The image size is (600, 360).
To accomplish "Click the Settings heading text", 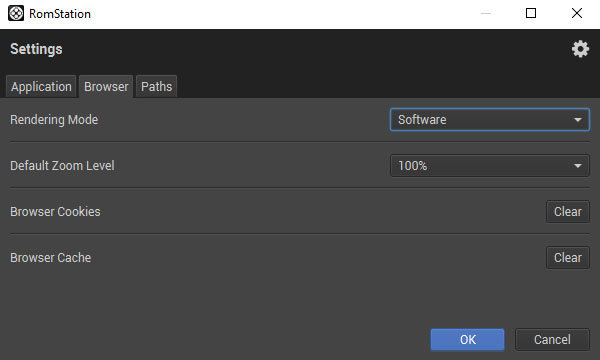I will [x=36, y=49].
